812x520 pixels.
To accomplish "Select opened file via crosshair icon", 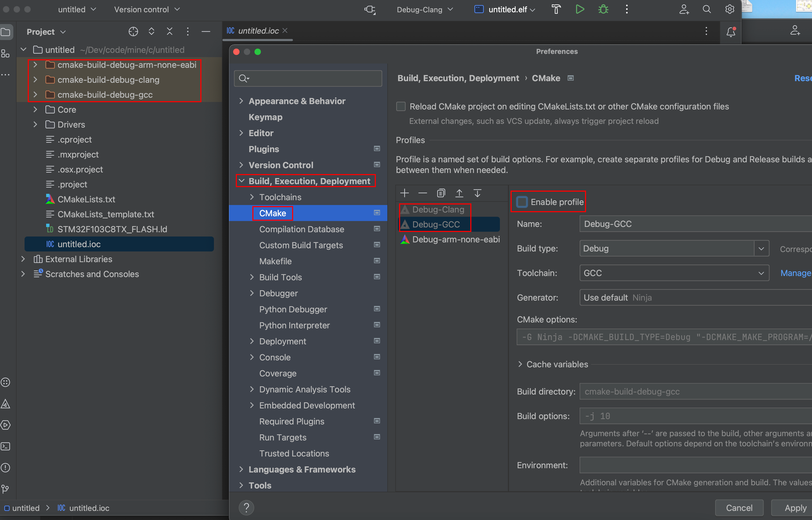I will 133,32.
